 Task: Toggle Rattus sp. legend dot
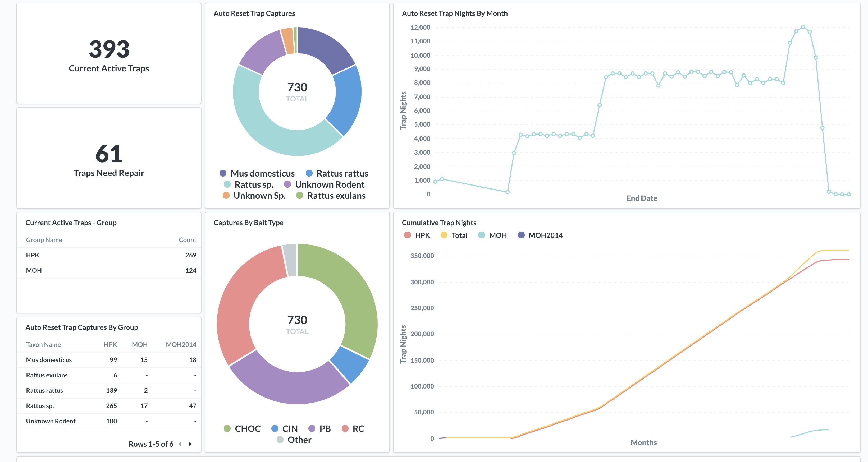[x=227, y=184]
